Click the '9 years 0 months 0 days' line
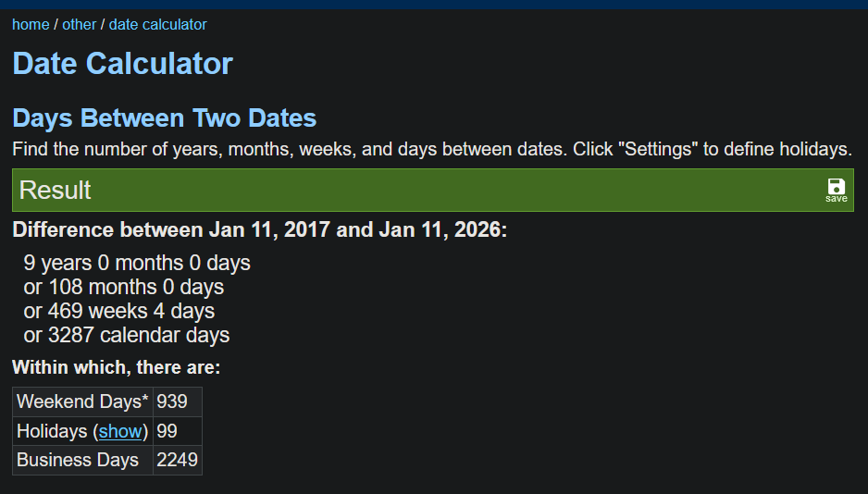Screen dimensions: 868x494 (137, 263)
